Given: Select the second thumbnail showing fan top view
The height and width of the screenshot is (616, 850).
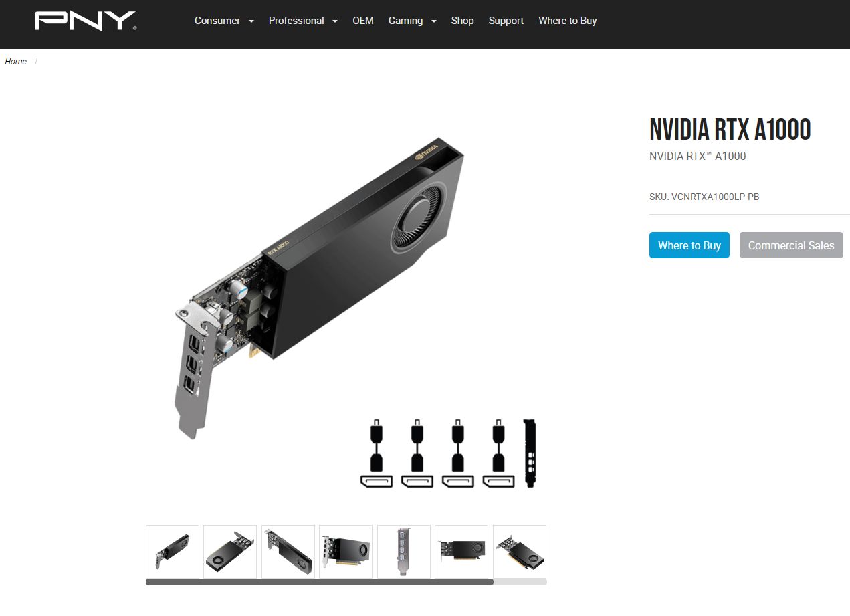Looking at the screenshot, I should 230,552.
